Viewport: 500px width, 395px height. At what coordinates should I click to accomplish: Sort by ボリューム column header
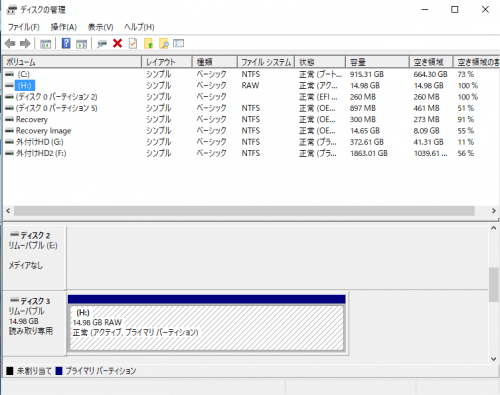coord(72,62)
